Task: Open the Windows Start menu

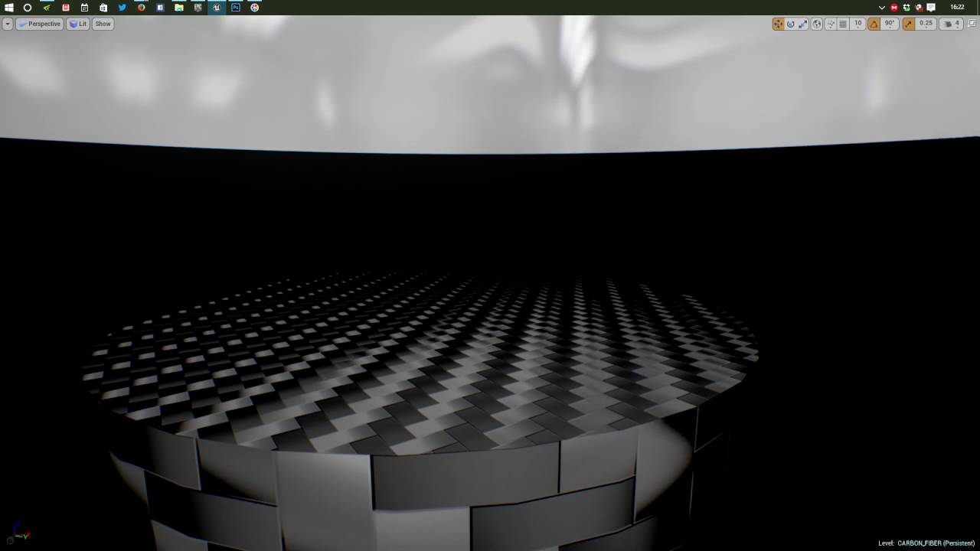Action: (x=8, y=8)
